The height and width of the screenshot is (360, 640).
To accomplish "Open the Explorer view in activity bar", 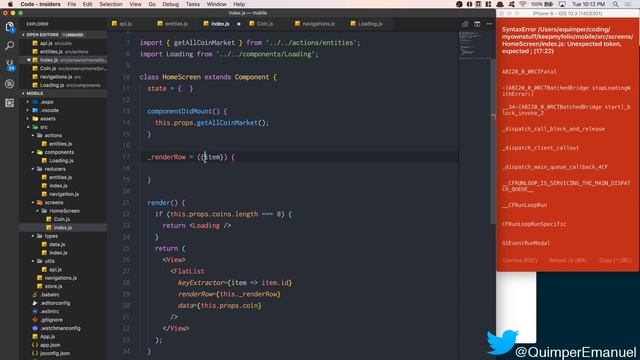I will pyautogui.click(x=9, y=27).
